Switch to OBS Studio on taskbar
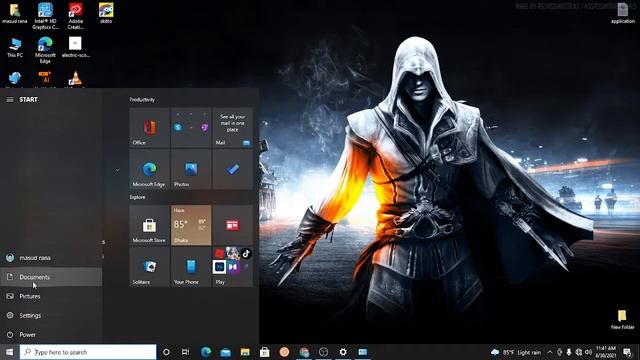This screenshot has height=360, width=640. coord(323,352)
